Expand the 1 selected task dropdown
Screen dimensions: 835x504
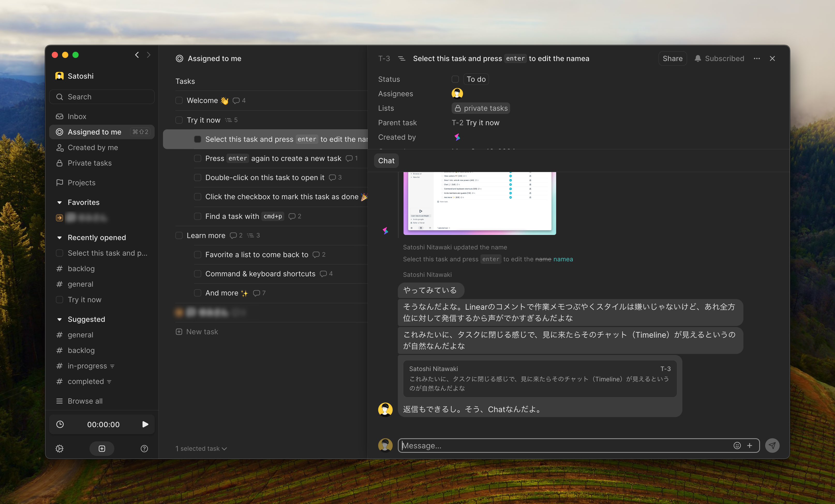click(201, 448)
